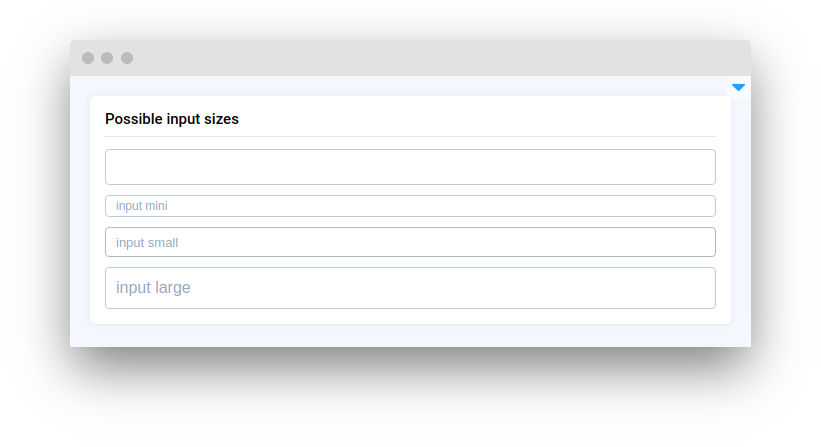This screenshot has width=821, height=447.
Task: Click the white card's bottom padding area
Action: point(410,316)
